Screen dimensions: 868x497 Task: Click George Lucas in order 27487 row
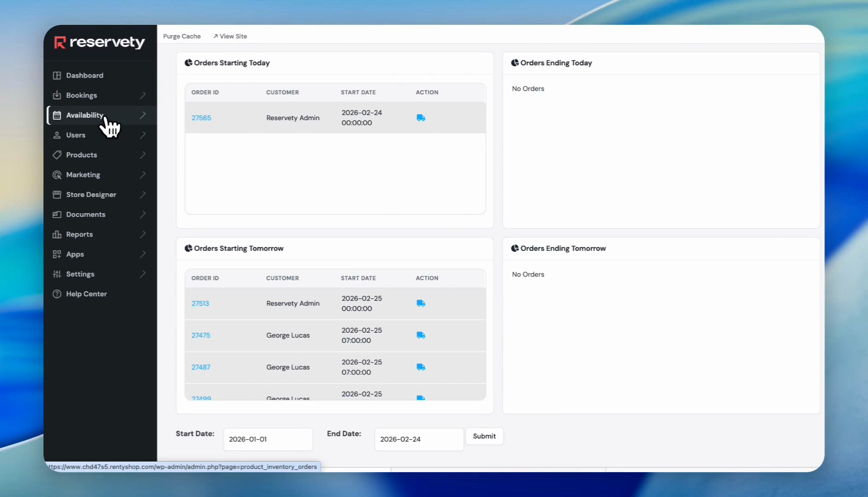(288, 367)
